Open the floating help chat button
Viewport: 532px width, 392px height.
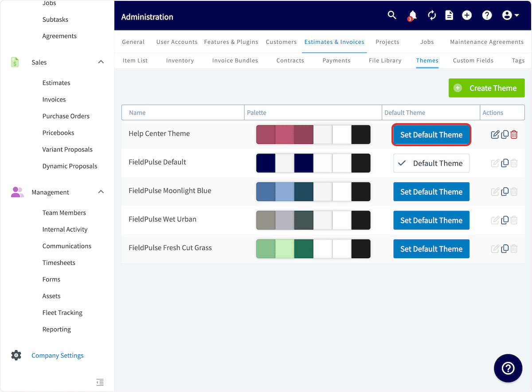tap(508, 368)
